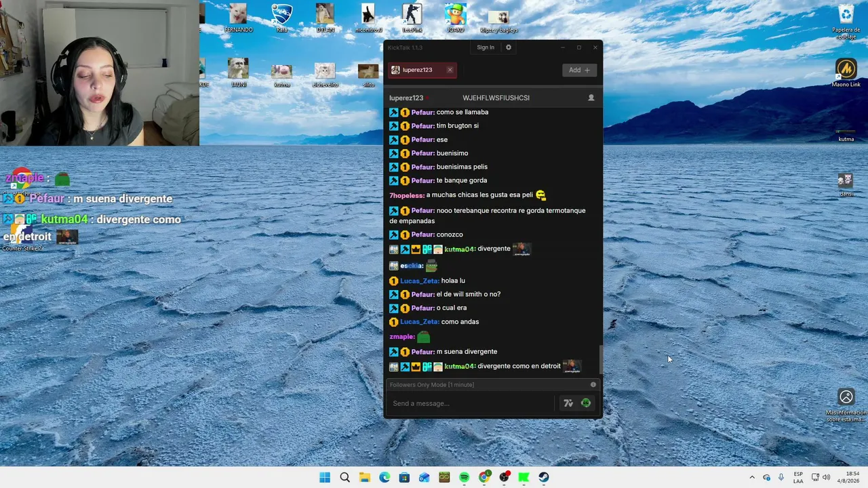The image size is (868, 488).
Task: Open Microsoft Store from taskbar
Action: (404, 477)
